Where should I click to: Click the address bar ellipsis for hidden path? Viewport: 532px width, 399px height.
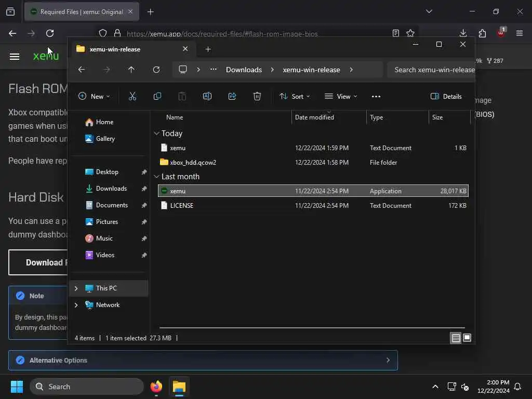point(213,69)
